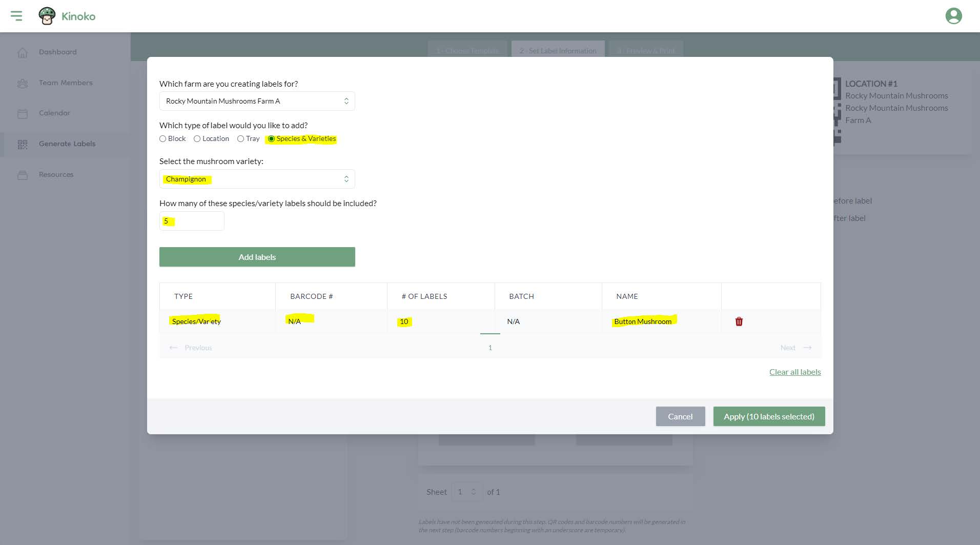Image resolution: width=980 pixels, height=545 pixels.
Task: Select the Location label type
Action: 197,139
